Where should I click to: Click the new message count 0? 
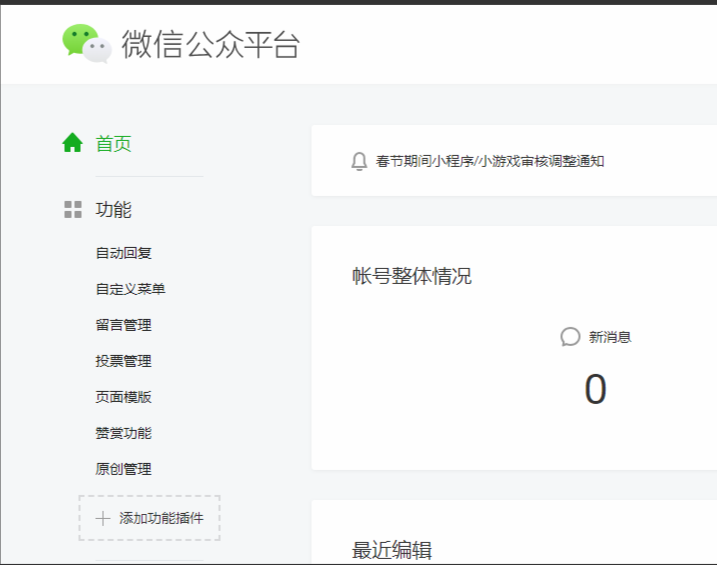(x=595, y=389)
